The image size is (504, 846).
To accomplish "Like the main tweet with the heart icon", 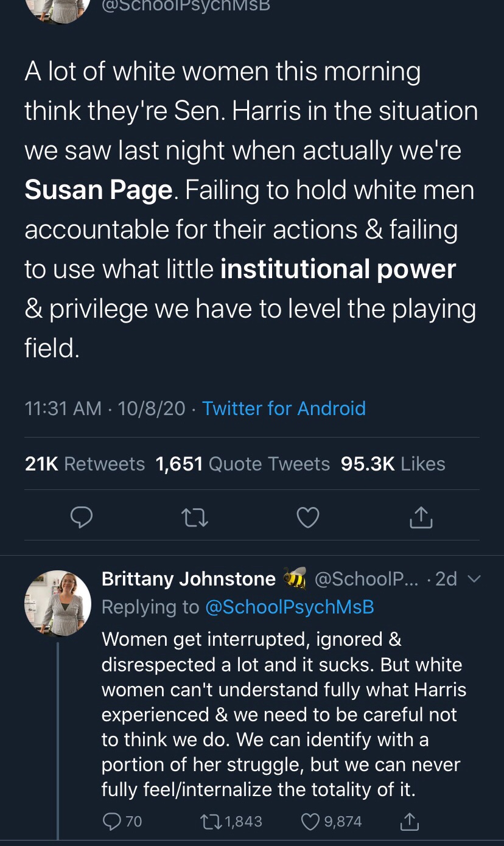I will 307,517.
